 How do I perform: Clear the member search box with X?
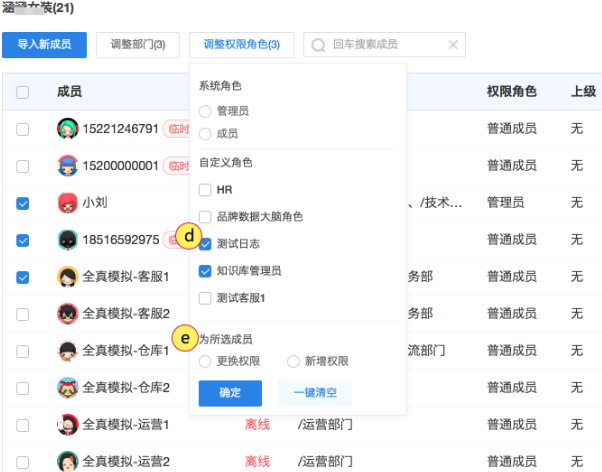point(453,45)
